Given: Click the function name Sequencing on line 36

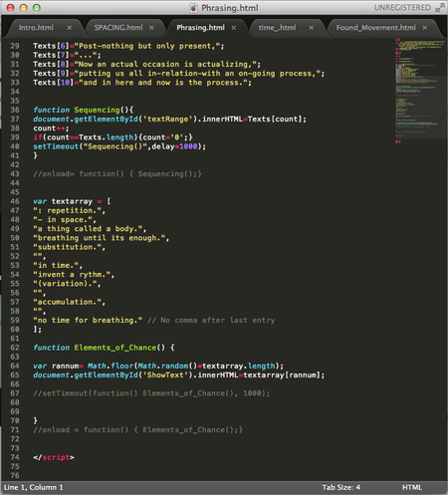Looking at the screenshot, I should point(97,110).
